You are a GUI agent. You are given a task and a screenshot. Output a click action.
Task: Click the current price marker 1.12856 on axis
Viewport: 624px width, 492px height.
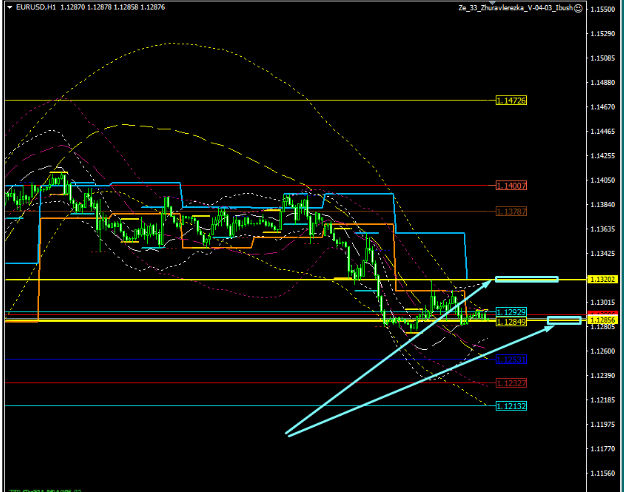point(603,319)
